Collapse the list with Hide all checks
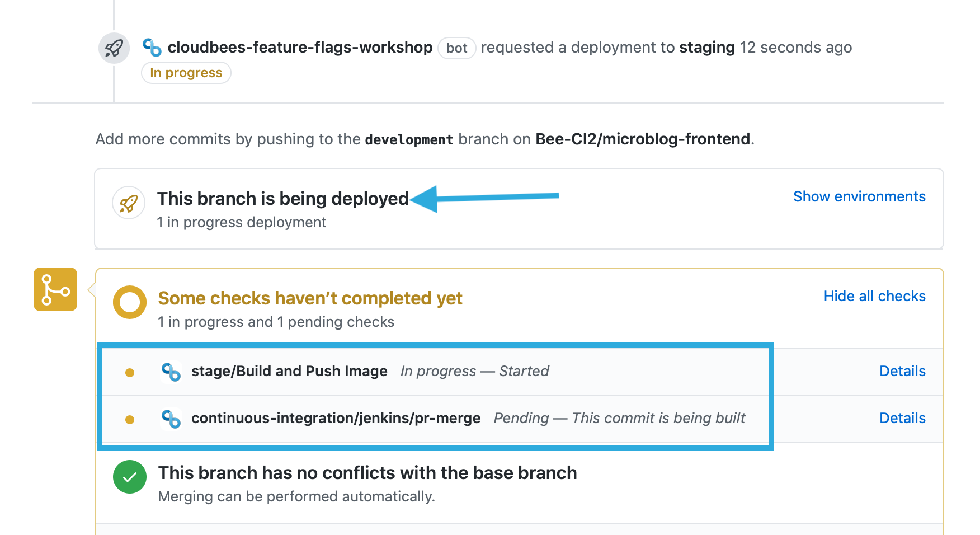980x535 pixels. tap(874, 296)
